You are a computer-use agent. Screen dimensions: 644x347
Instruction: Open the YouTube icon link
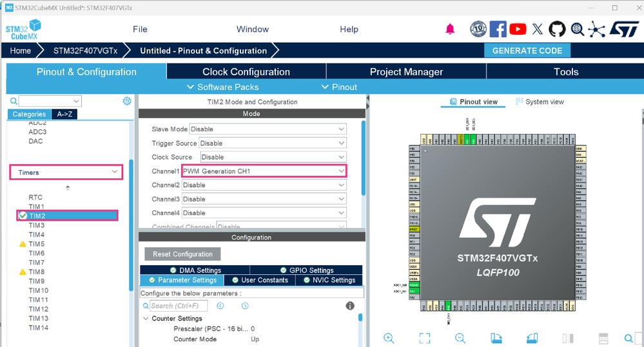click(518, 29)
